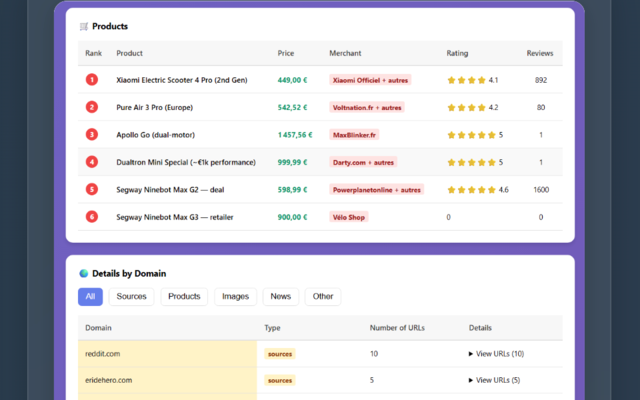Click the shopping cart icon beside Products
The image size is (640, 400).
pos(83,26)
